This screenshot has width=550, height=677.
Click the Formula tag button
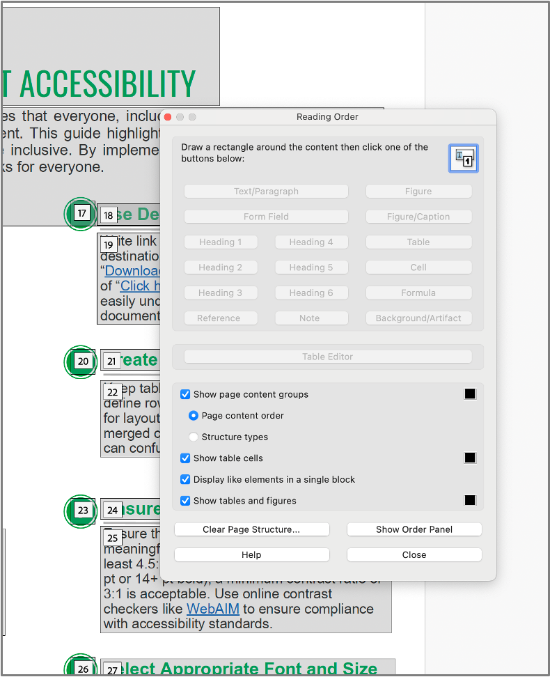(x=418, y=293)
